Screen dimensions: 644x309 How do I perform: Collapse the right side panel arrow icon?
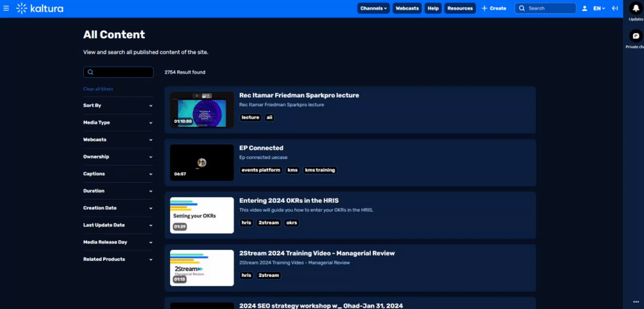point(615,8)
